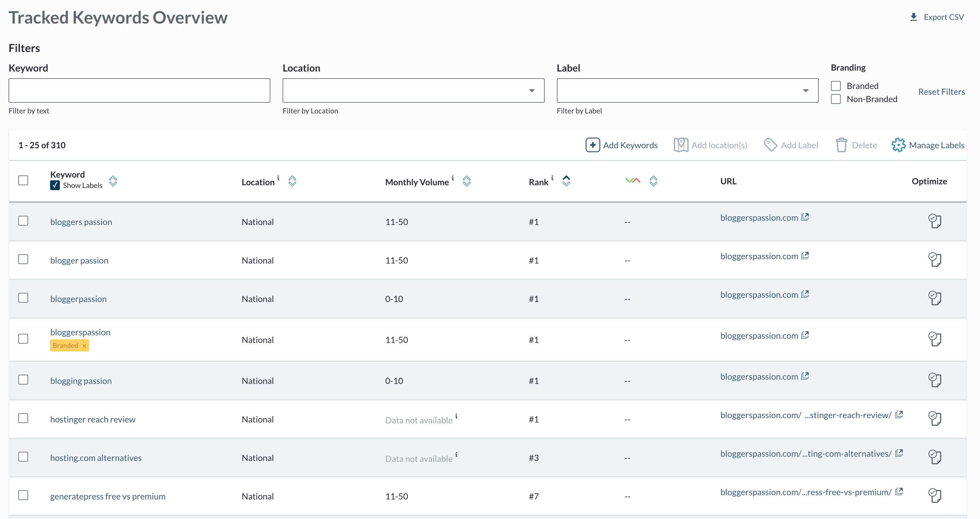The width and height of the screenshot is (980, 519).
Task: Enable the Branded filter checkbox
Action: pyautogui.click(x=836, y=86)
